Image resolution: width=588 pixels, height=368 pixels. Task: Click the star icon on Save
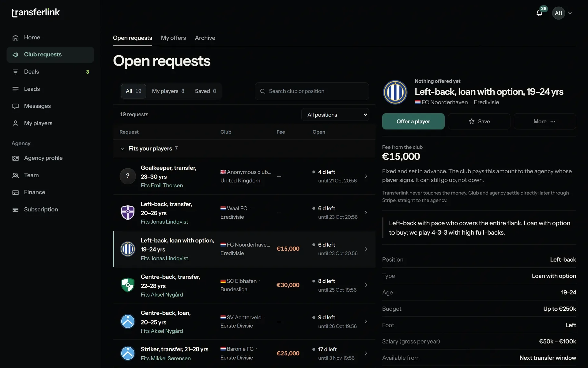coord(472,121)
